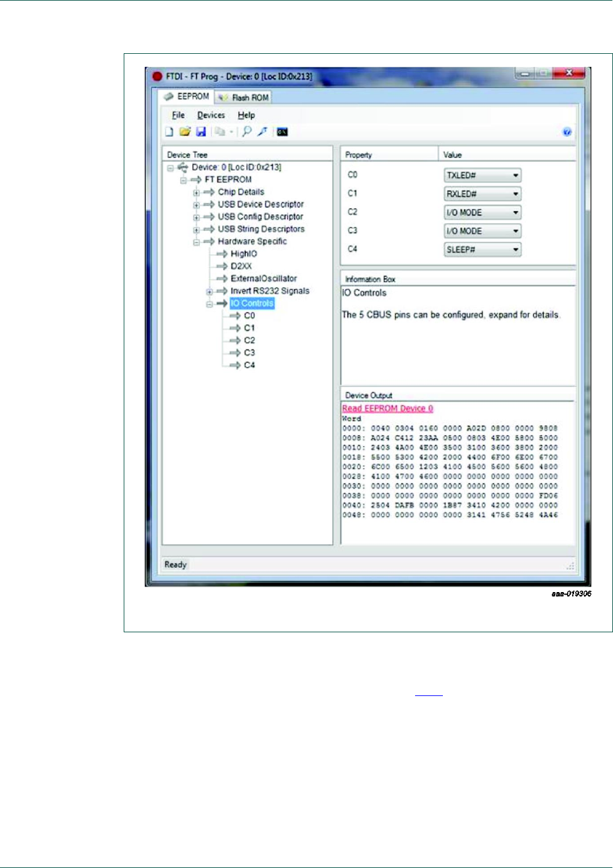Select C0 under IO Controls in tree
Viewport: 613px width, 868px height.
249,316
